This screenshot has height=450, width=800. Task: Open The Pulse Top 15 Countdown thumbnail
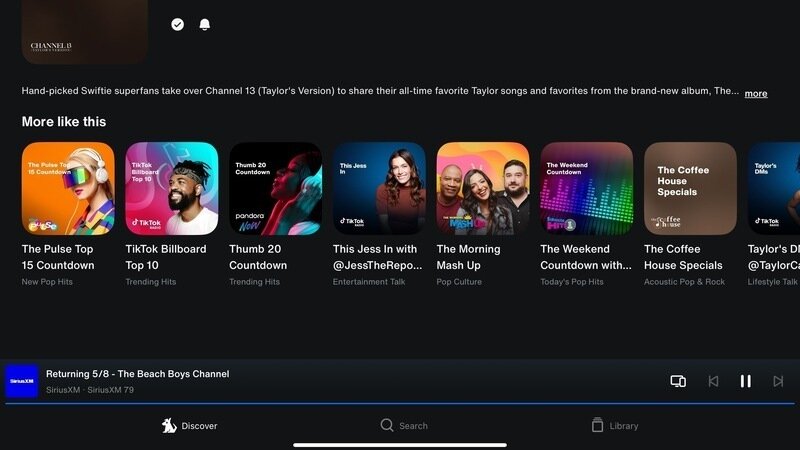(x=68, y=188)
